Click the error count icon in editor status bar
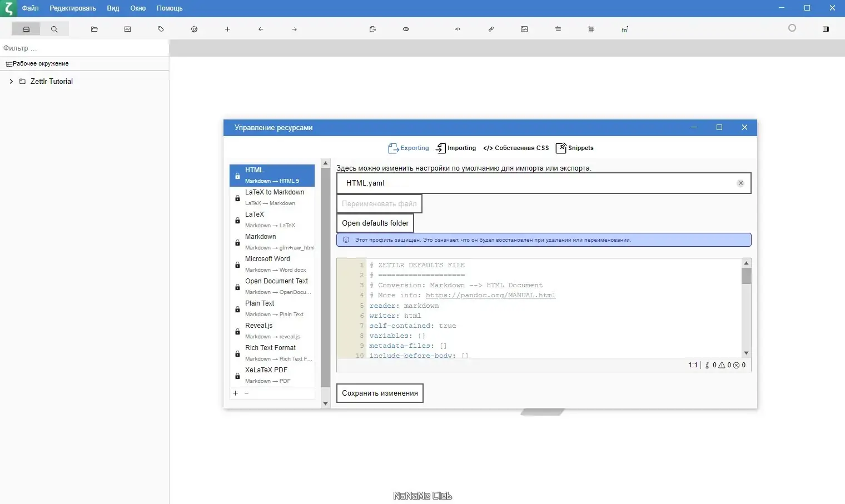 (736, 365)
